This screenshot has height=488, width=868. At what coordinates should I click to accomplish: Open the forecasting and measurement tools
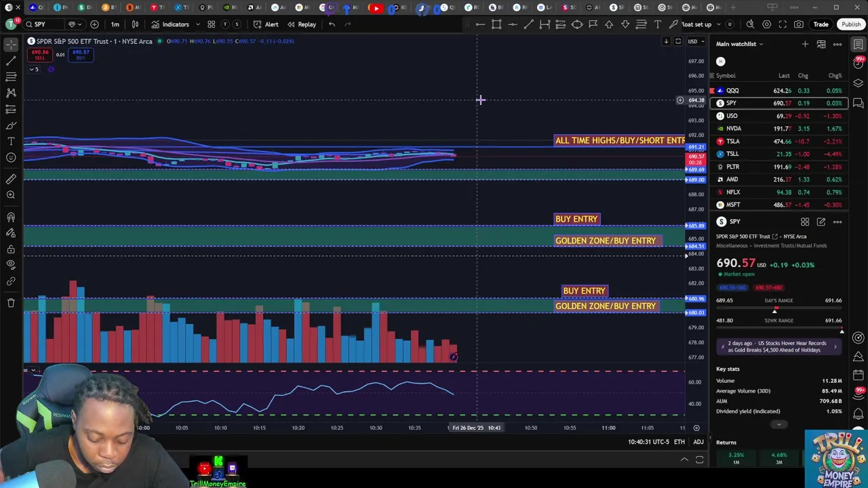click(11, 109)
